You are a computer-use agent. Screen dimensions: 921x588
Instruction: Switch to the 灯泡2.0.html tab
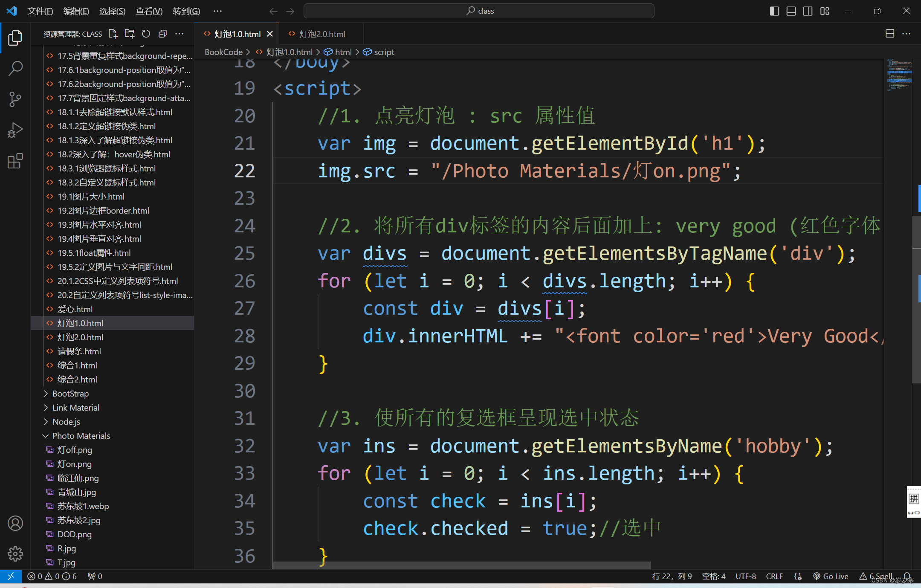[x=322, y=34]
